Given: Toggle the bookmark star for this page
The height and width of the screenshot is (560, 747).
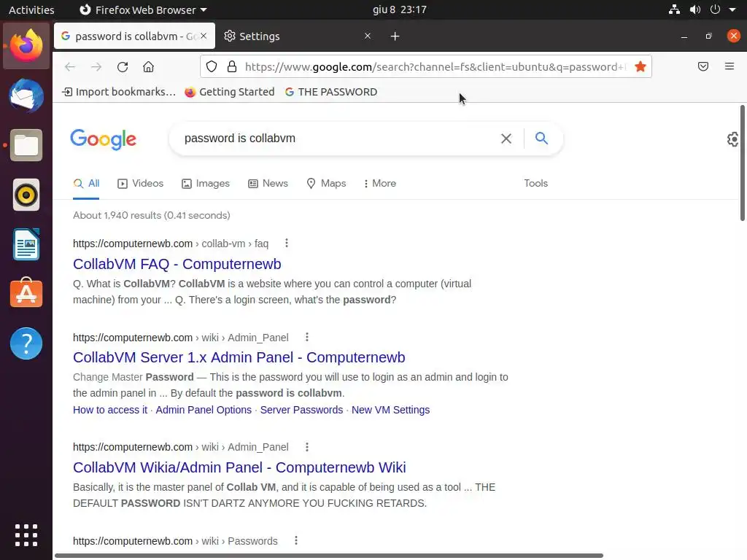Looking at the screenshot, I should tap(640, 66).
